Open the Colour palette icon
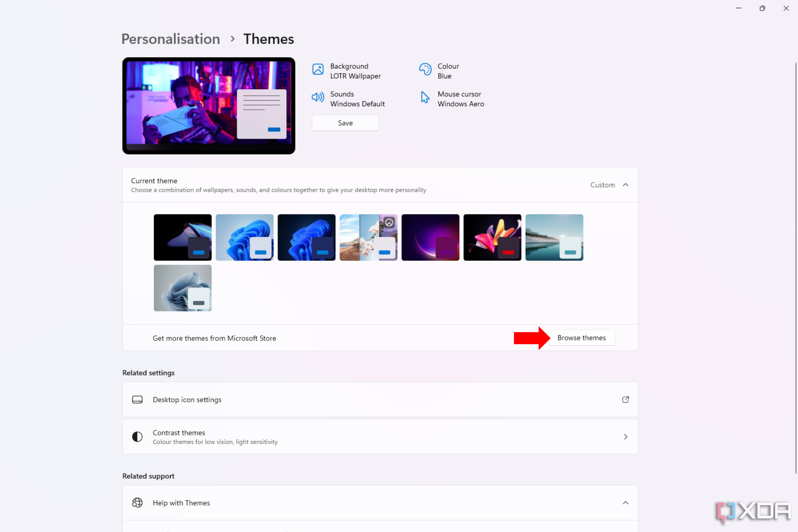Viewport: 798px width, 532px height. pos(425,69)
